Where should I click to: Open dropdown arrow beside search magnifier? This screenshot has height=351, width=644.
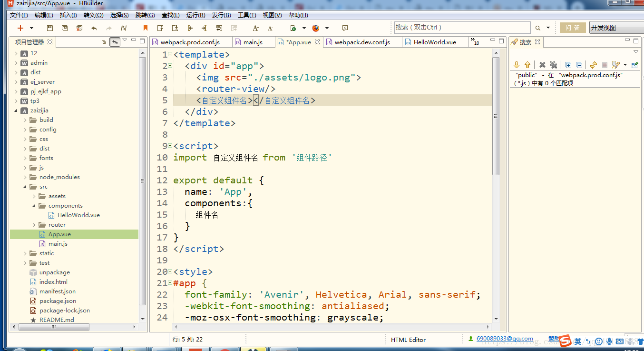[548, 28]
